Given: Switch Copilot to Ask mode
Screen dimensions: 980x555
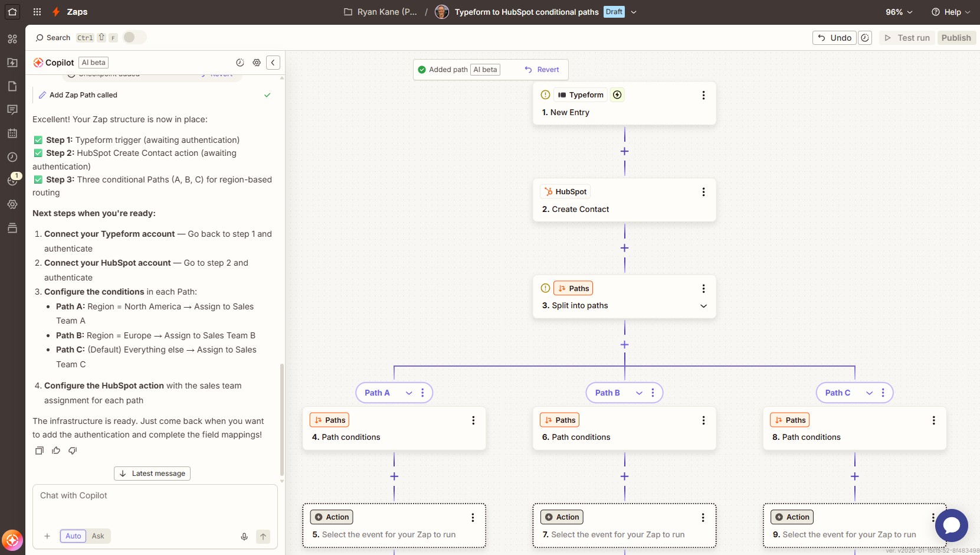Looking at the screenshot, I should 97,536.
